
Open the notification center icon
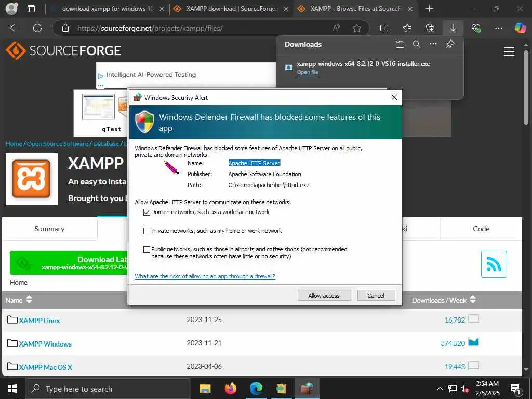point(516,389)
